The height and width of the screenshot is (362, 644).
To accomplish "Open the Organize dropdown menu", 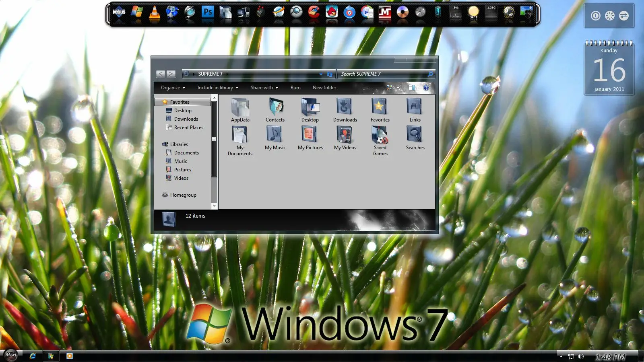I will [x=173, y=88].
